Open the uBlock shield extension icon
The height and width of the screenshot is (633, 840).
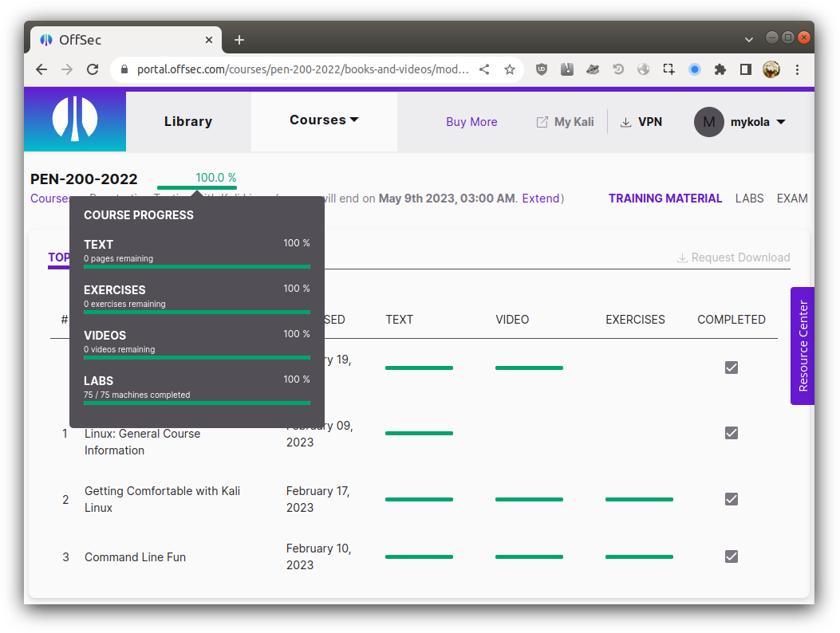coord(542,69)
